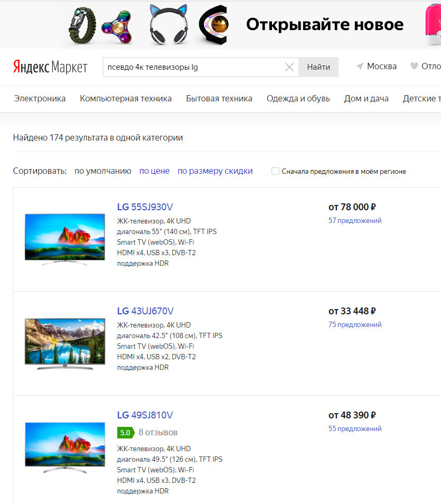Open the 8 отзывов reviews link
The width and height of the screenshot is (441, 504).
pyautogui.click(x=158, y=432)
